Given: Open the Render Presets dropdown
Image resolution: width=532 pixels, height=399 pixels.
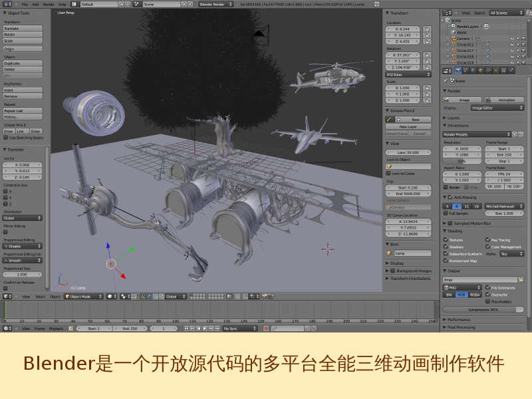Looking at the screenshot, I should (477, 134).
